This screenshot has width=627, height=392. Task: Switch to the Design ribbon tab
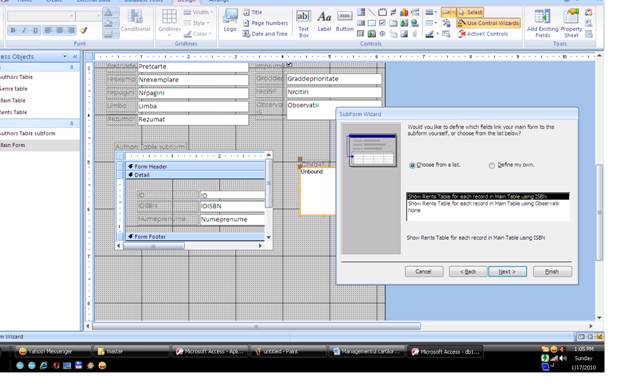click(186, 1)
